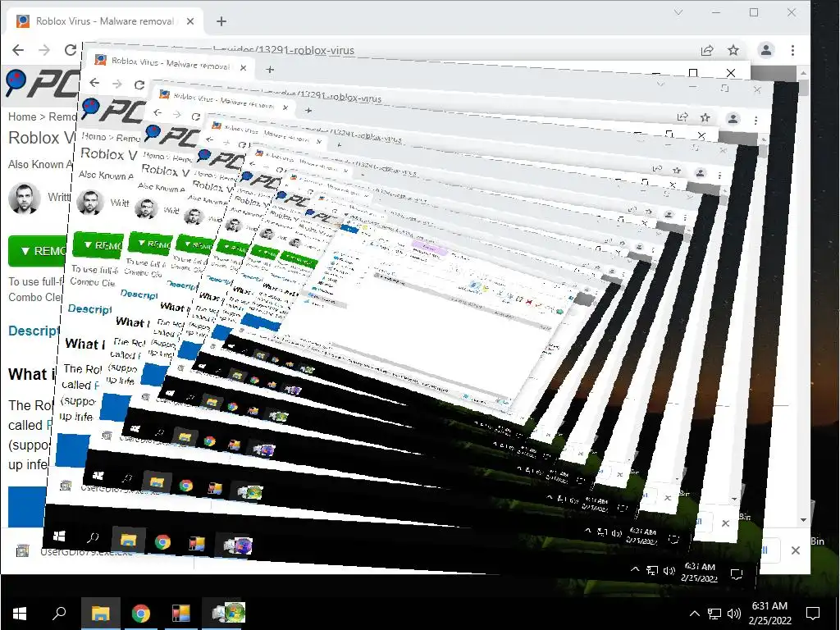Viewport: 840px width, 630px height.
Task: Switch to Chrome on the real taskbar
Action: pos(141,614)
